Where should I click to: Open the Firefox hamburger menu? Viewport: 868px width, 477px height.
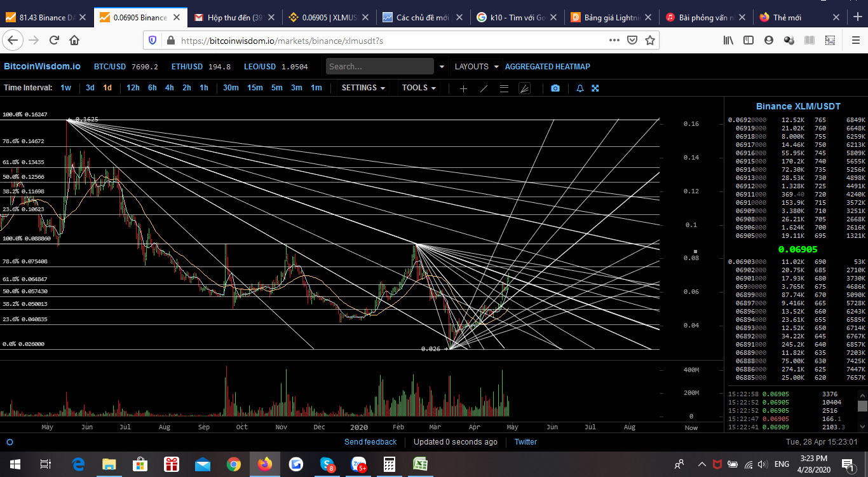click(855, 40)
